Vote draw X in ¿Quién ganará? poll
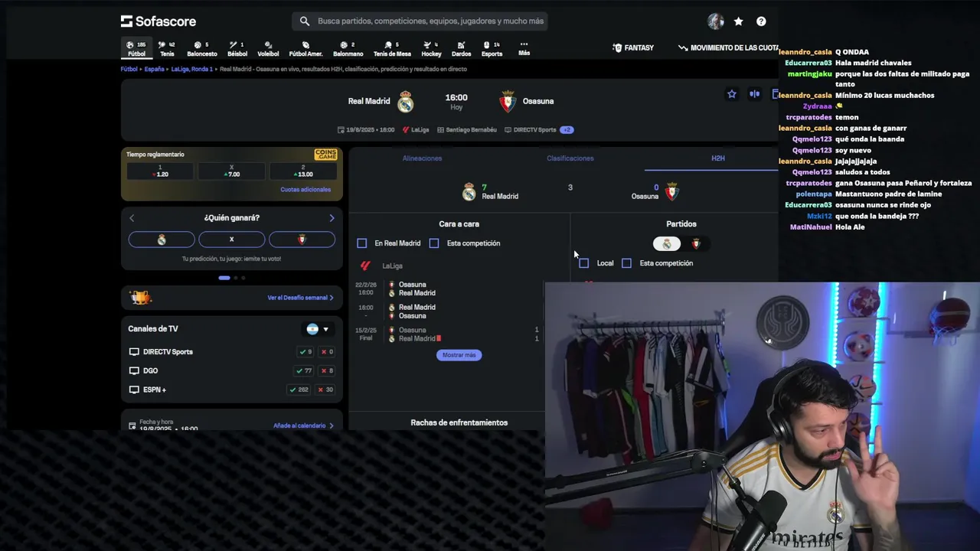 coord(231,240)
